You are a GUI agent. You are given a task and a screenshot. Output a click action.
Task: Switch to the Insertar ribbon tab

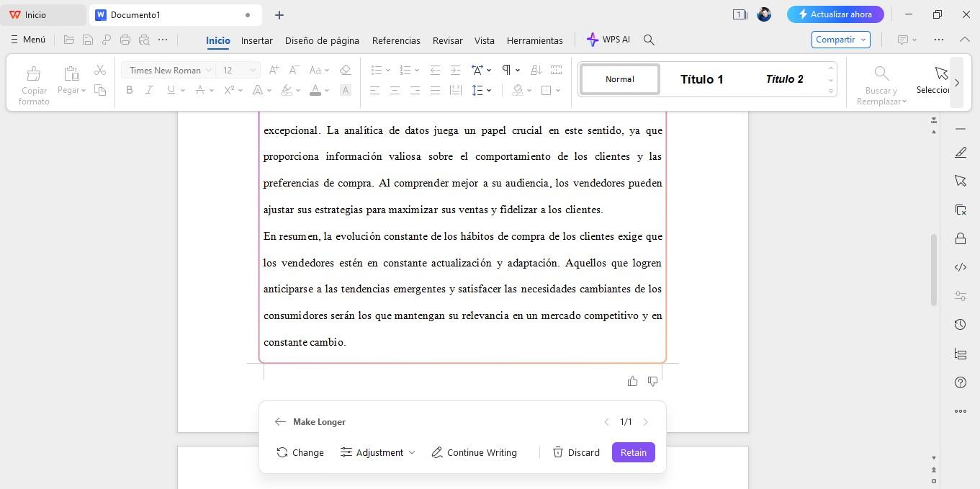tap(256, 40)
